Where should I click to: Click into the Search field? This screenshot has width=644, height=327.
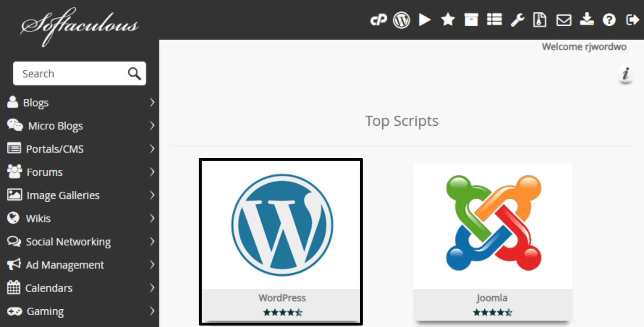coord(79,73)
